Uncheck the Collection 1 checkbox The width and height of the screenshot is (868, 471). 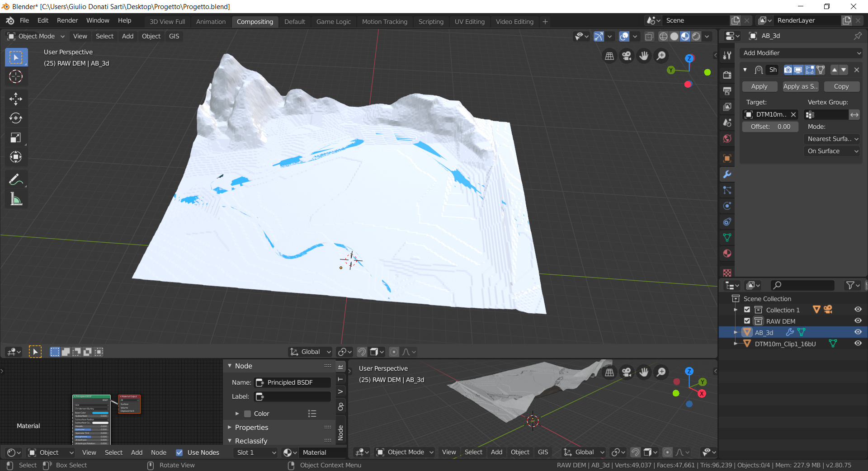[747, 310]
